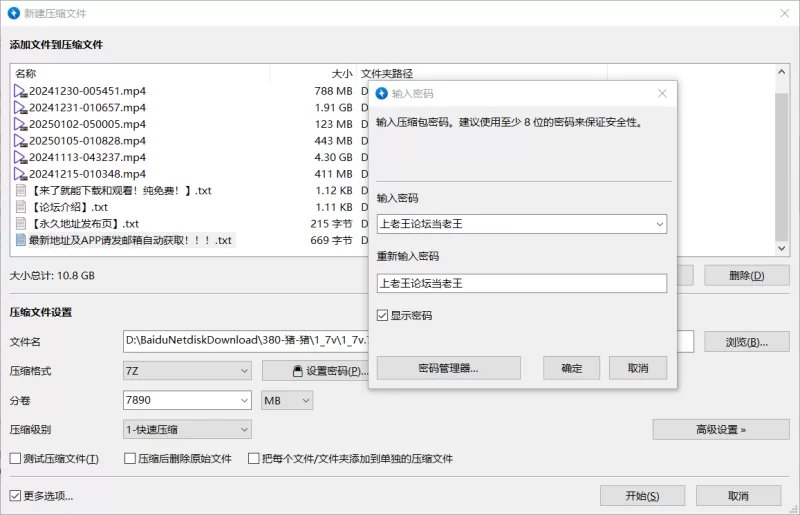The height and width of the screenshot is (515, 800).
Task: Uncheck the 显示密码 checkbox
Action: tap(382, 315)
